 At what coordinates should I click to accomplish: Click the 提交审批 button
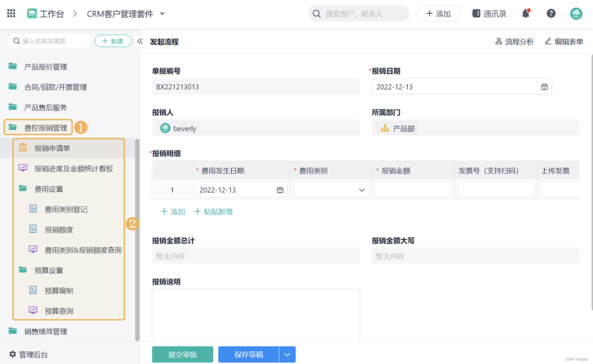click(183, 354)
